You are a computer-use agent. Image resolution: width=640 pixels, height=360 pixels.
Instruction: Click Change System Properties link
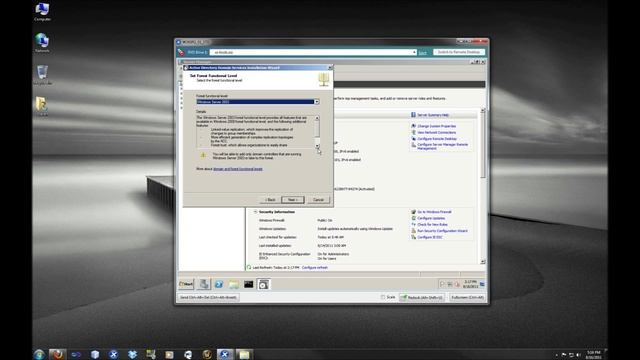click(x=436, y=126)
